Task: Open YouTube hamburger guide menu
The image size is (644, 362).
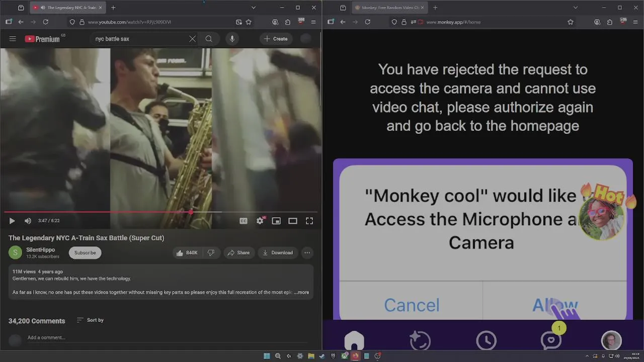Action: [13, 39]
